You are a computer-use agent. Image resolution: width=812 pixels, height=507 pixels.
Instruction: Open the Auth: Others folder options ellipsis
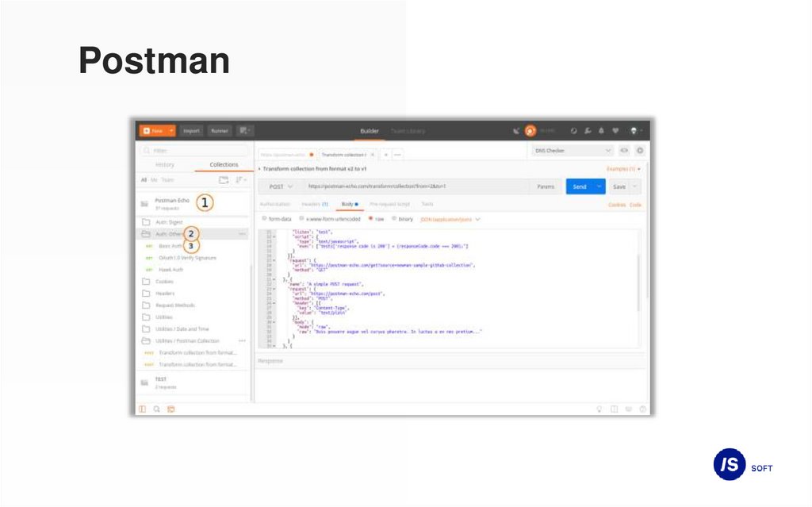(x=242, y=234)
